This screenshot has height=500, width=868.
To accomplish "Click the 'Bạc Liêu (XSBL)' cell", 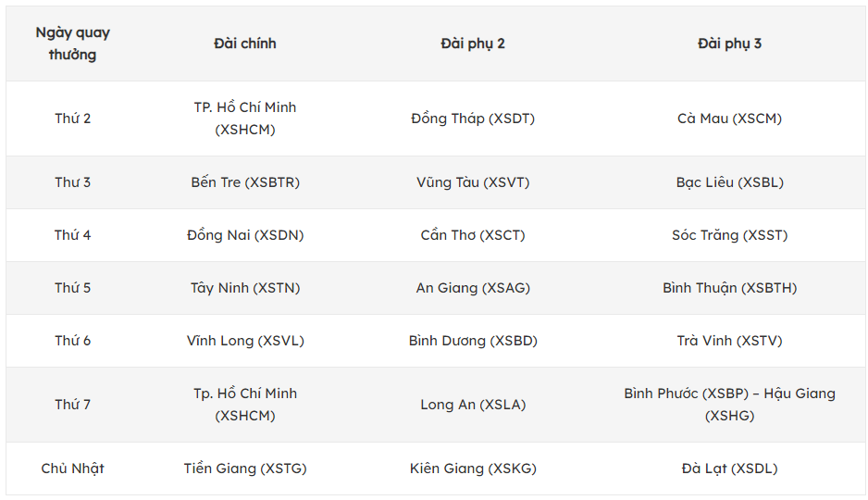I will [x=729, y=182].
